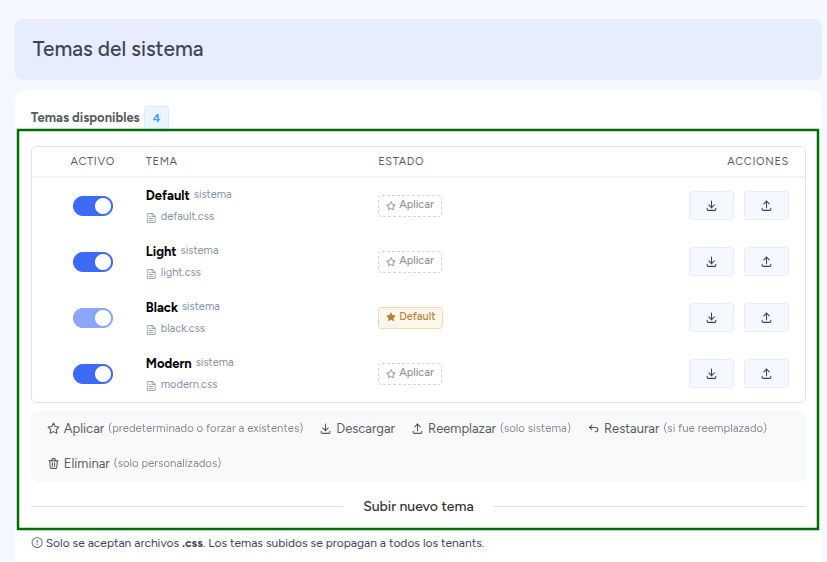Image resolution: width=827 pixels, height=562 pixels.
Task: Upload replacement for Default theme
Action: (x=766, y=206)
